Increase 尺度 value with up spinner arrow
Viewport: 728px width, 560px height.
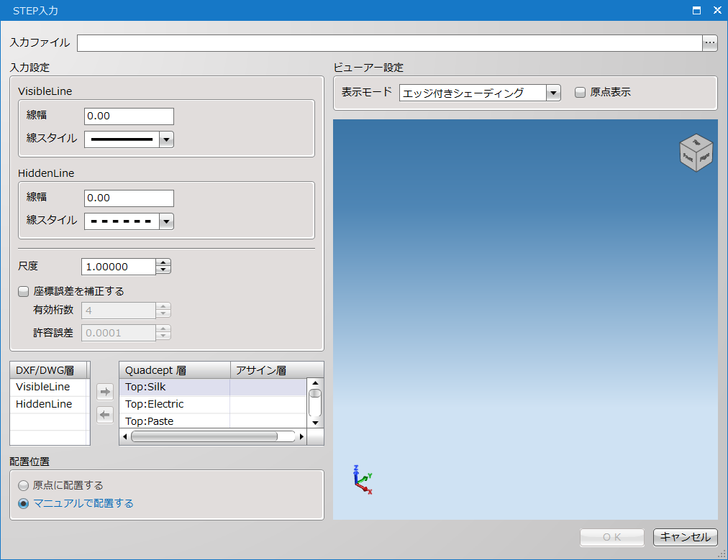(163, 262)
